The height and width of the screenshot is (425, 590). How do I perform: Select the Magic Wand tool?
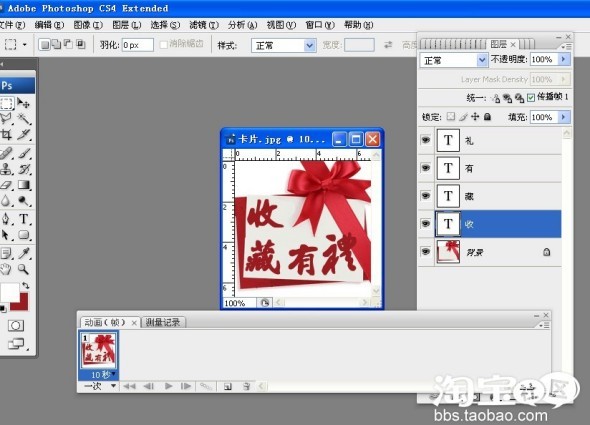24,118
